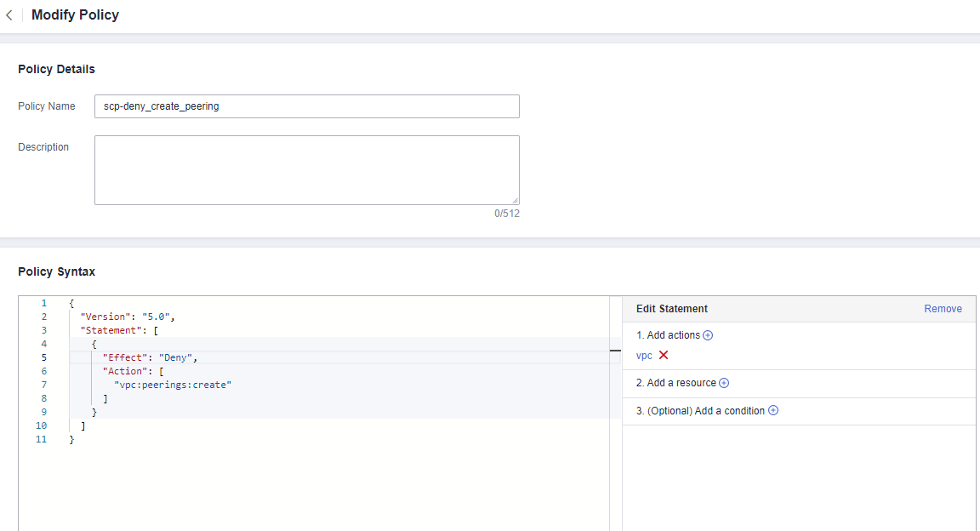980x531 pixels.
Task: Click the "Statement": [ code line
Action: [x=119, y=330]
